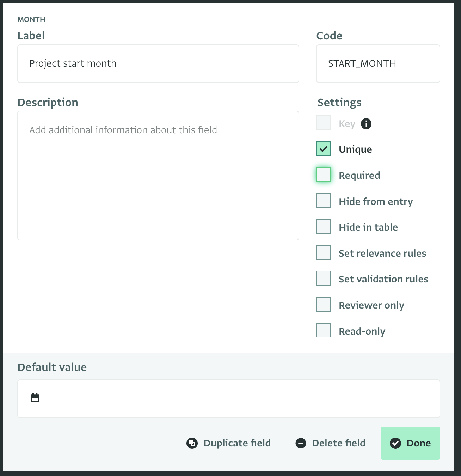Click the Label field with Project start month
This screenshot has width=461, height=476.
pos(158,63)
